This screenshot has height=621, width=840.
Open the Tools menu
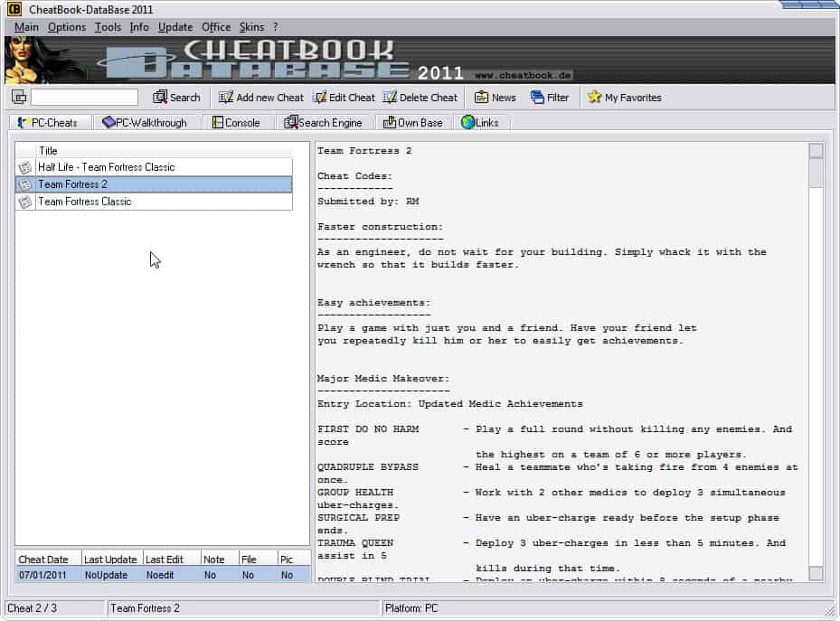(108, 27)
